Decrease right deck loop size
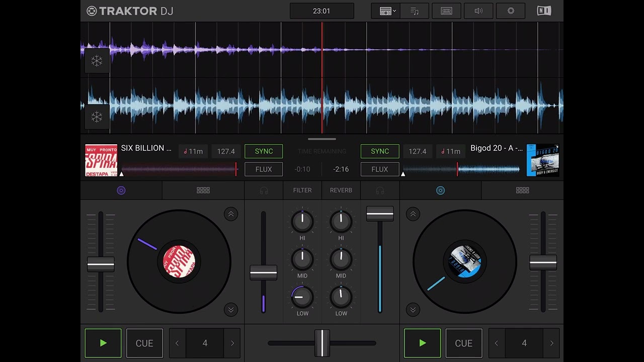The image size is (644, 362). tap(497, 343)
